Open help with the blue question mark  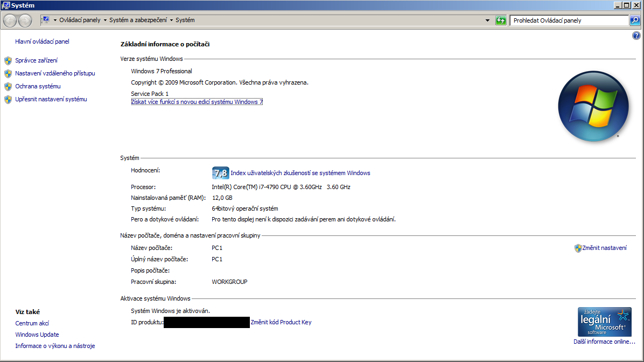tap(636, 36)
